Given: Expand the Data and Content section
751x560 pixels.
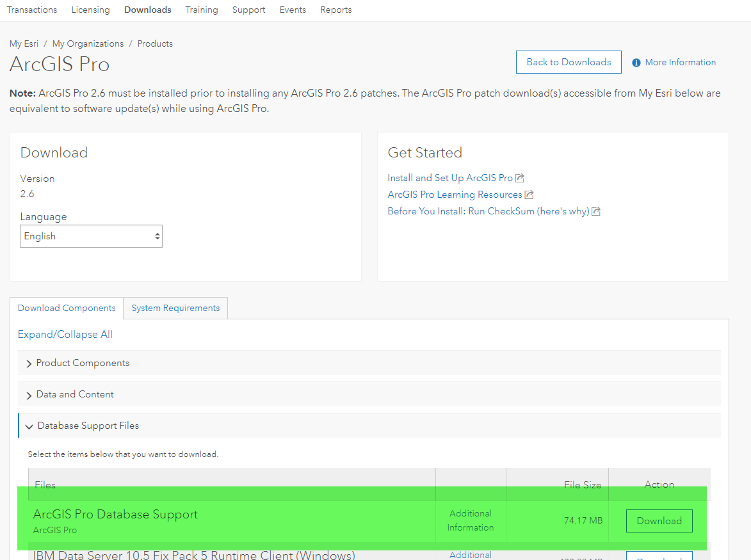Looking at the screenshot, I should pyautogui.click(x=369, y=394).
